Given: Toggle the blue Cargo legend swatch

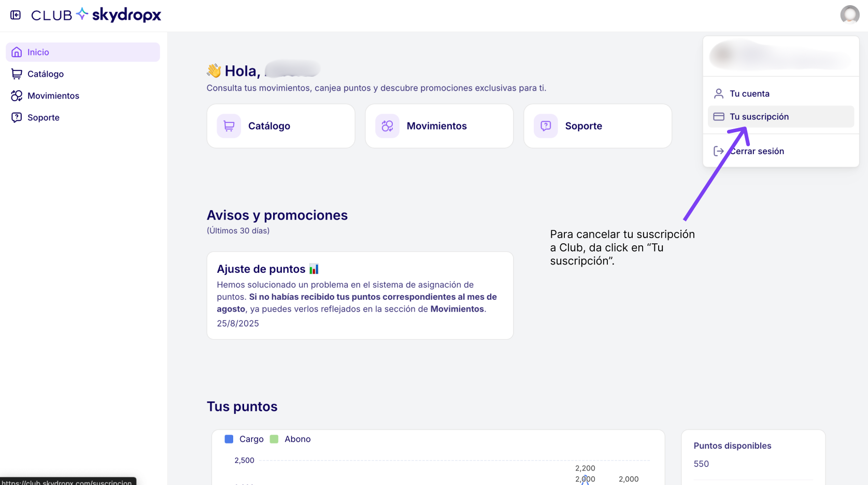Looking at the screenshot, I should point(229,439).
